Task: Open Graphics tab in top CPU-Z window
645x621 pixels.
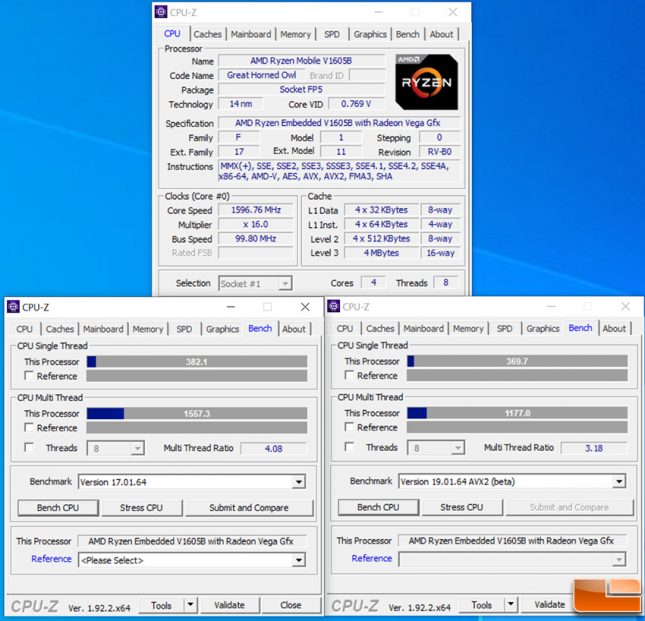Action: pos(370,34)
